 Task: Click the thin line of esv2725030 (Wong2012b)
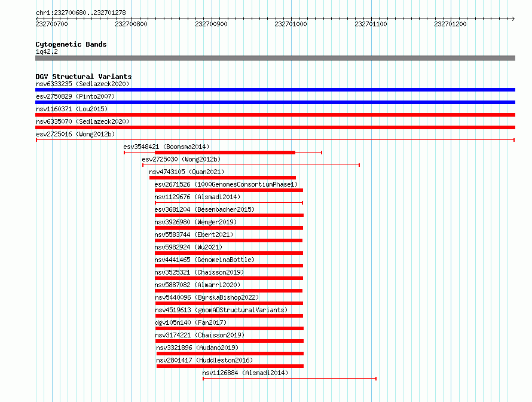(x=251, y=165)
